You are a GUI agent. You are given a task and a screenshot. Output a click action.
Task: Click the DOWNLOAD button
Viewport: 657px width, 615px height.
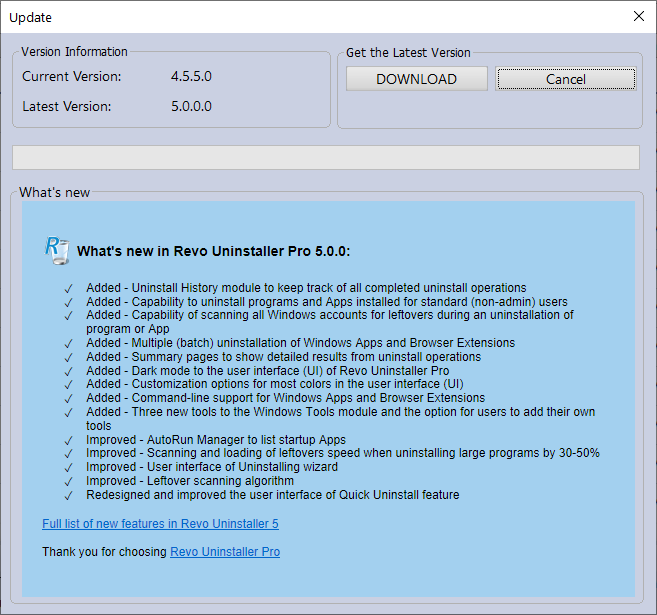click(416, 79)
